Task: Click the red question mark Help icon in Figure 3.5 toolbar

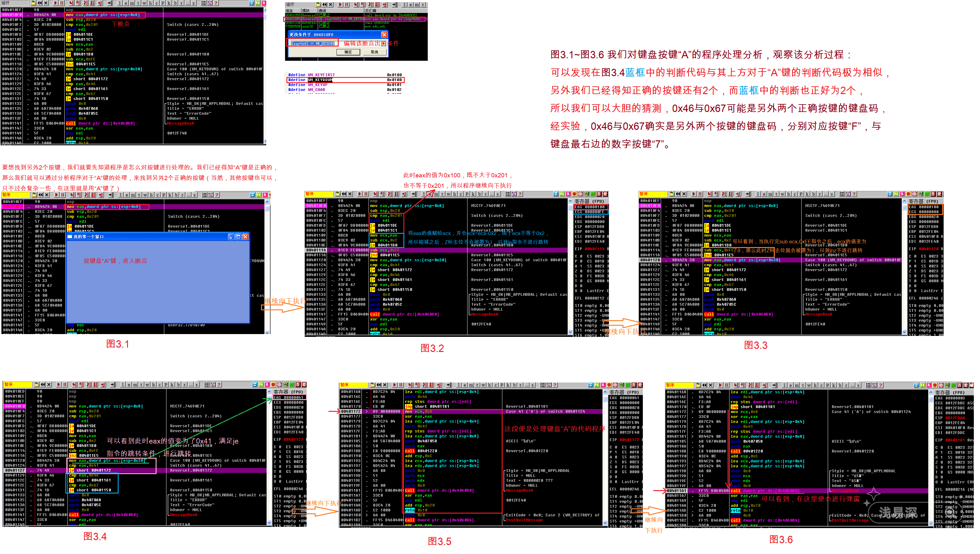Action: coord(555,385)
